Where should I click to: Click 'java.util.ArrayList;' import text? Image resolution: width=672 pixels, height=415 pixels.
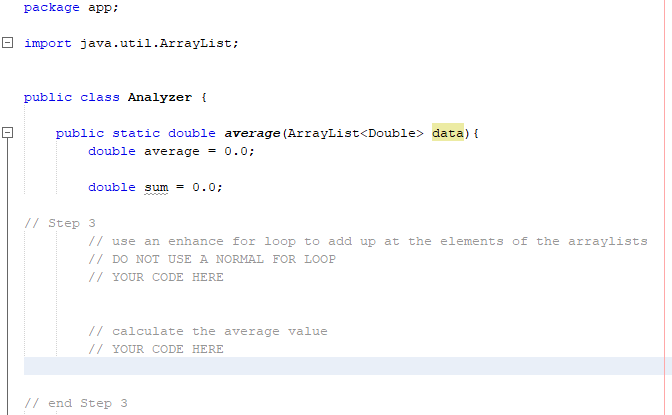tap(159, 43)
